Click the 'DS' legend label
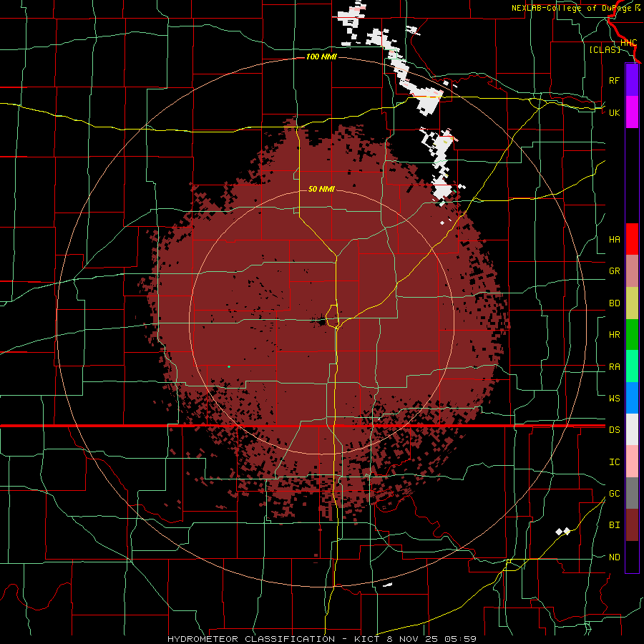Screen dimensions: 644x644 [615, 430]
